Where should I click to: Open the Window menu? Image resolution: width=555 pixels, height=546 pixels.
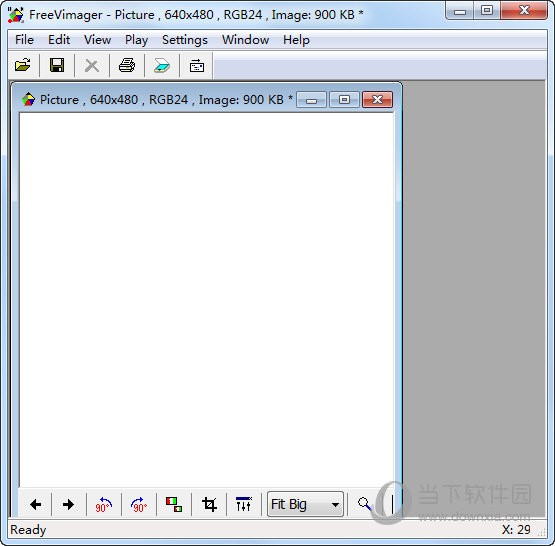(245, 40)
